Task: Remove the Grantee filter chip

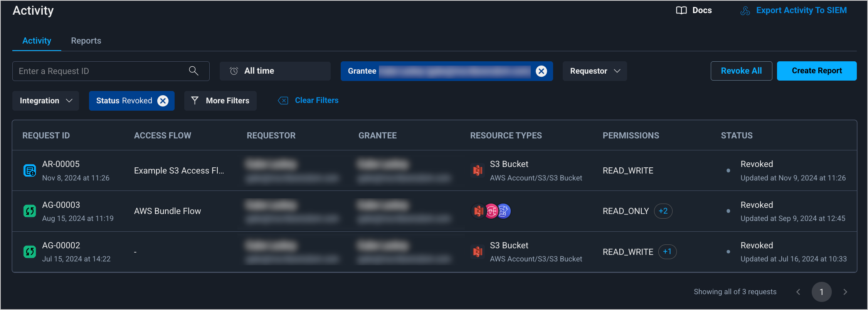Action: (541, 71)
